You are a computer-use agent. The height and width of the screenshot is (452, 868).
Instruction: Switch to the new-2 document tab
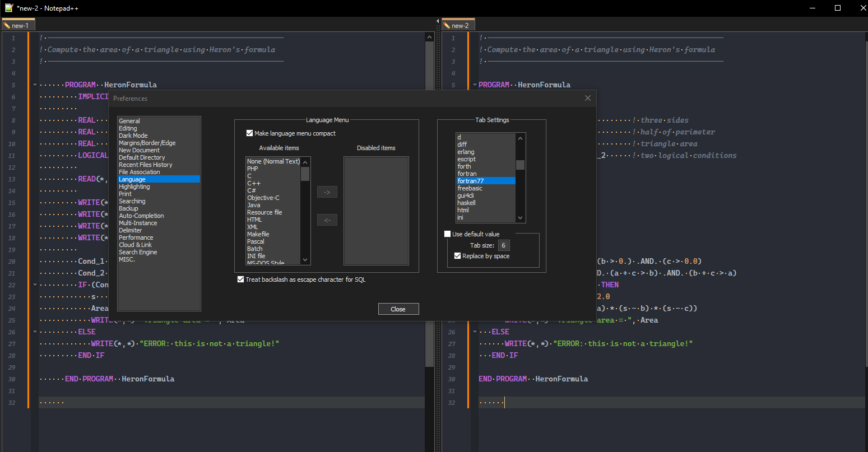click(458, 25)
